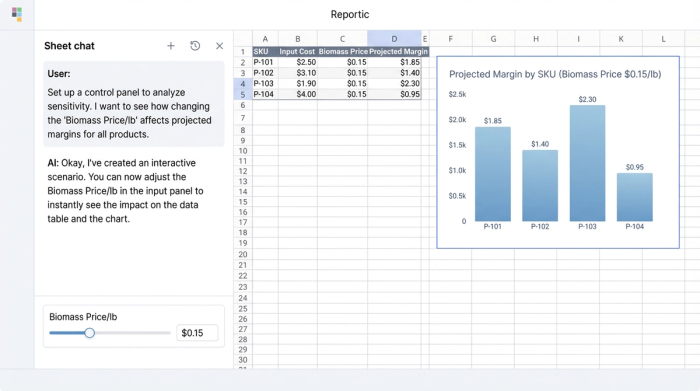
Task: Select cell containing P-104
Action: [x=265, y=94]
